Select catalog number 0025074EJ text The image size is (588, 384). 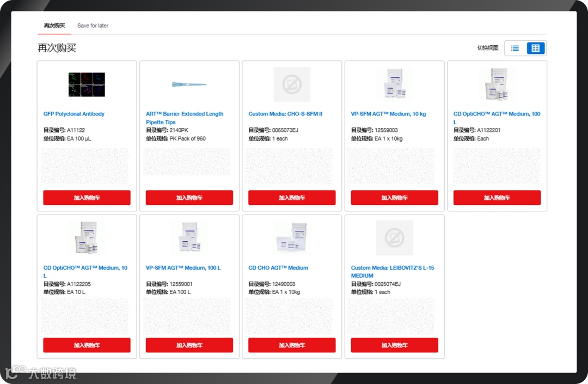pos(388,284)
